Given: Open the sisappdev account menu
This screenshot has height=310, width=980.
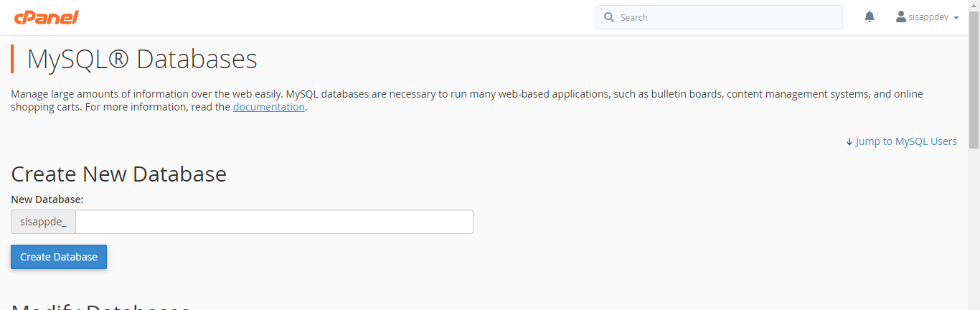Looking at the screenshot, I should (x=928, y=17).
